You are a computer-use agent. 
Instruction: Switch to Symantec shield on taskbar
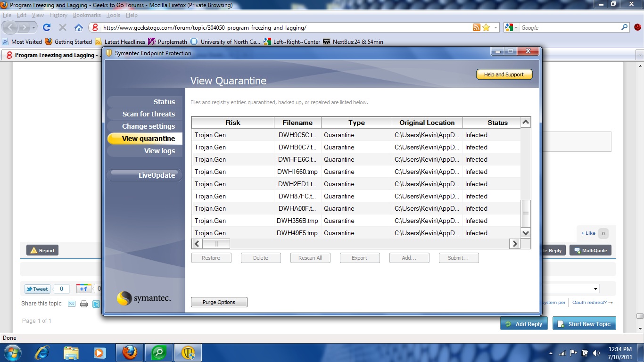click(188, 353)
